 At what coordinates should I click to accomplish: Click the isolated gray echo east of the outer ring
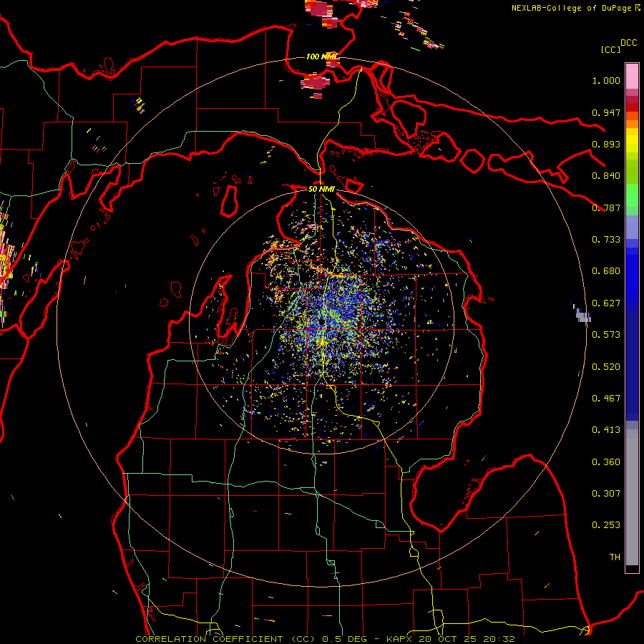[x=582, y=316]
